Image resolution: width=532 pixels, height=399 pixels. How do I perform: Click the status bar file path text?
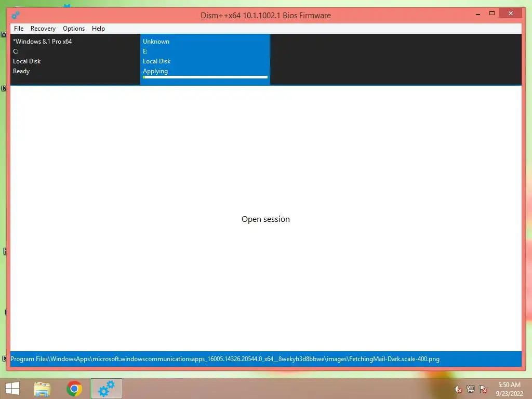pyautogui.click(x=225, y=359)
